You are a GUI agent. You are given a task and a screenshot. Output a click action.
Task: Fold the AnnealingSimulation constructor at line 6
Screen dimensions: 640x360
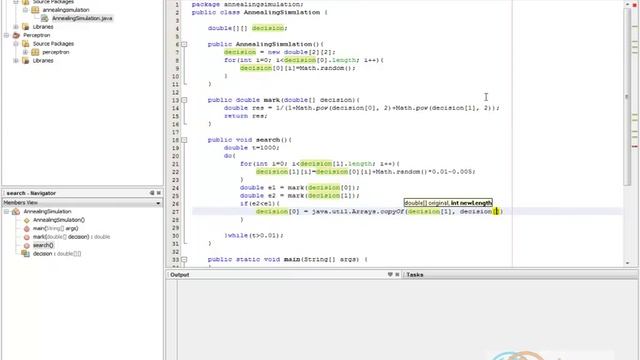coord(184,44)
